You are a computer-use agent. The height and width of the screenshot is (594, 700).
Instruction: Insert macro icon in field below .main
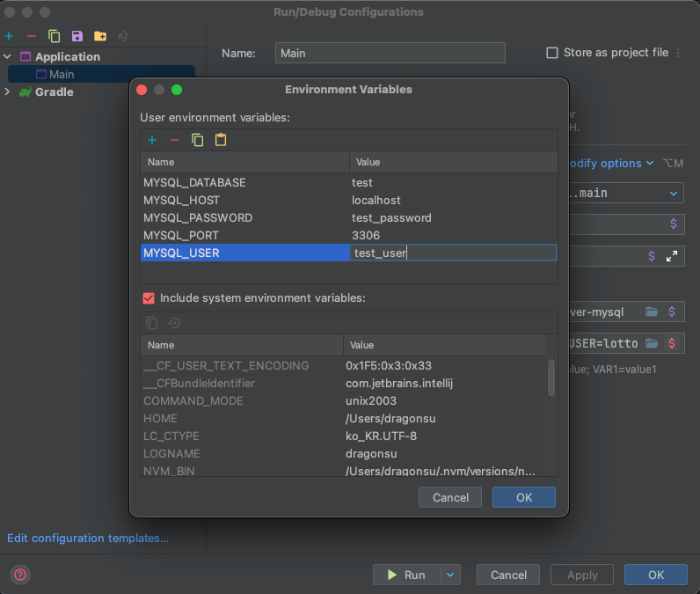(x=674, y=224)
